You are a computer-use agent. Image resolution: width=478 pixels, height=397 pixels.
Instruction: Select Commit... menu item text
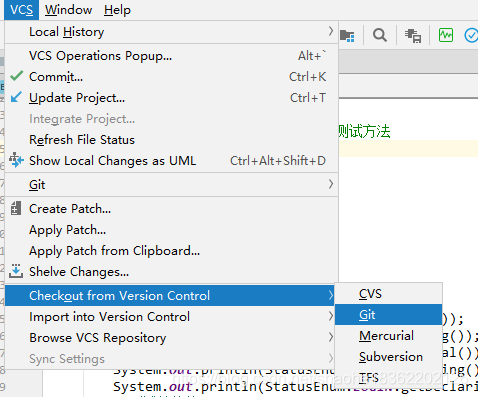(x=56, y=77)
